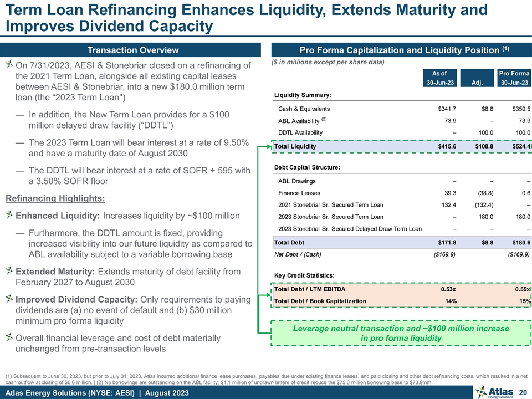Click the star bullet beside Enhanced Liquidity
This screenshot has width=532, height=399.
[9, 216]
